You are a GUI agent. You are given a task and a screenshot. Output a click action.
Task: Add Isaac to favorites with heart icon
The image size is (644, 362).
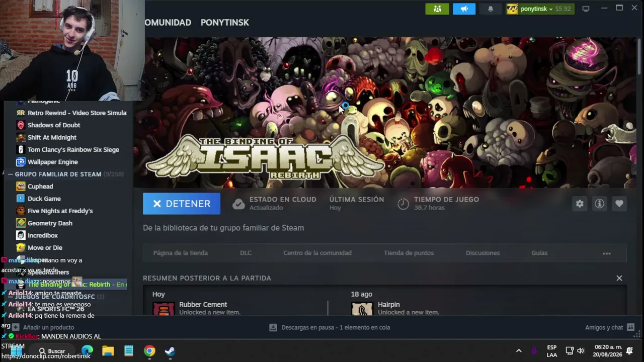(619, 204)
